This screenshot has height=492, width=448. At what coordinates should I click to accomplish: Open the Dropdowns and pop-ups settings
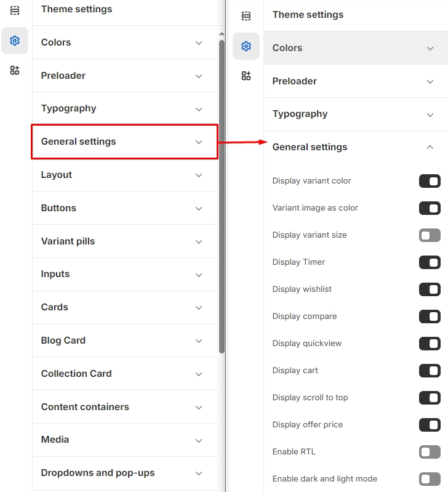pos(123,473)
